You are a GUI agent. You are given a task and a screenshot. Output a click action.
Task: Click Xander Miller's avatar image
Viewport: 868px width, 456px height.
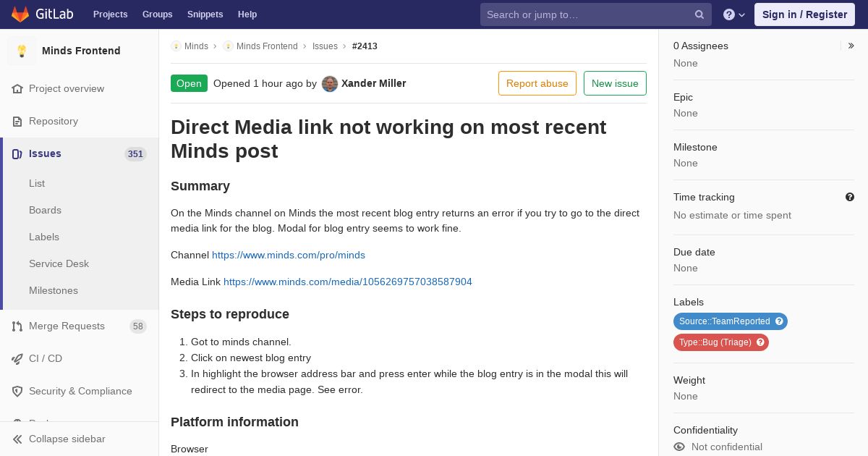point(330,83)
